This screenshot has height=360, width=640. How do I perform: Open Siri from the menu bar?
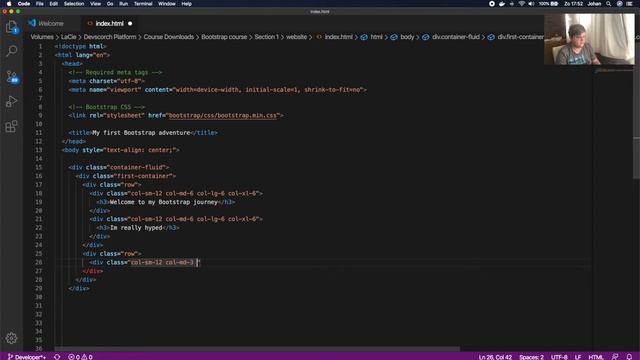pos(620,4)
